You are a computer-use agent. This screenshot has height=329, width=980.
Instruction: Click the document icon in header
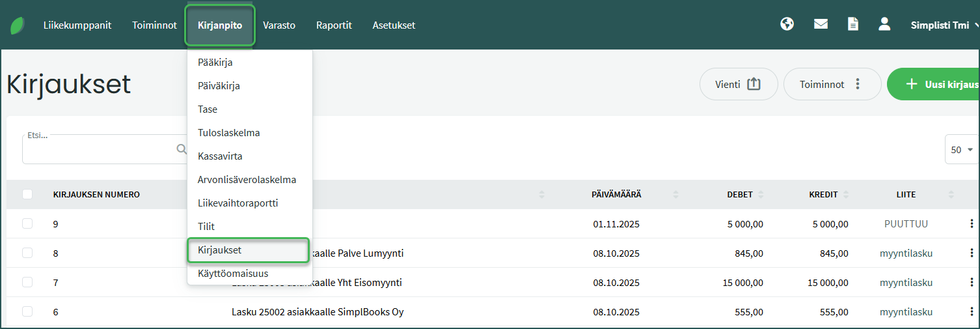pyautogui.click(x=852, y=25)
